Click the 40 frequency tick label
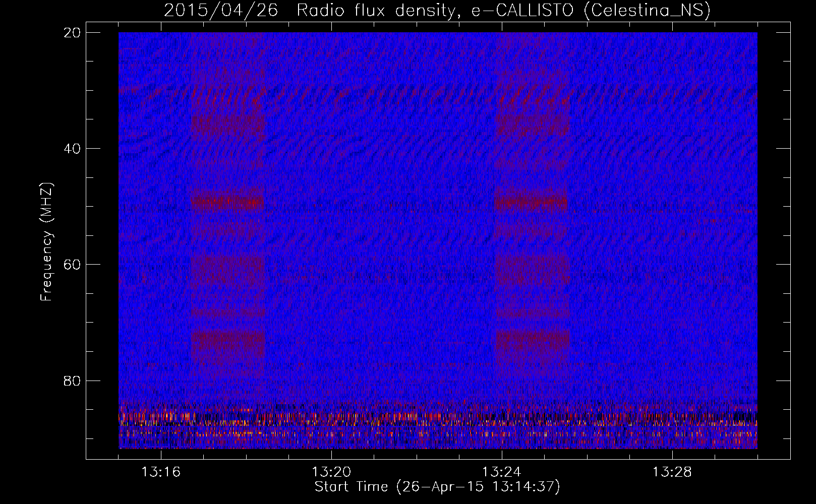 pyautogui.click(x=72, y=149)
